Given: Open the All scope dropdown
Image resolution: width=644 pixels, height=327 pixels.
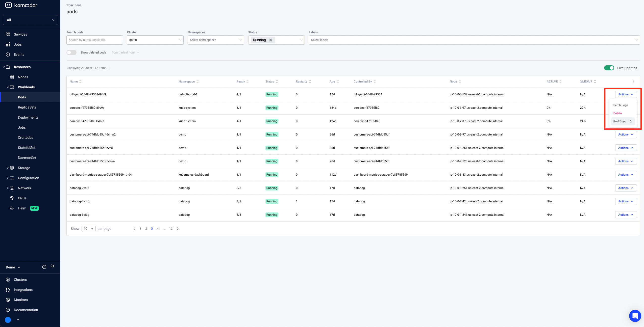Looking at the screenshot, I should pos(30,20).
